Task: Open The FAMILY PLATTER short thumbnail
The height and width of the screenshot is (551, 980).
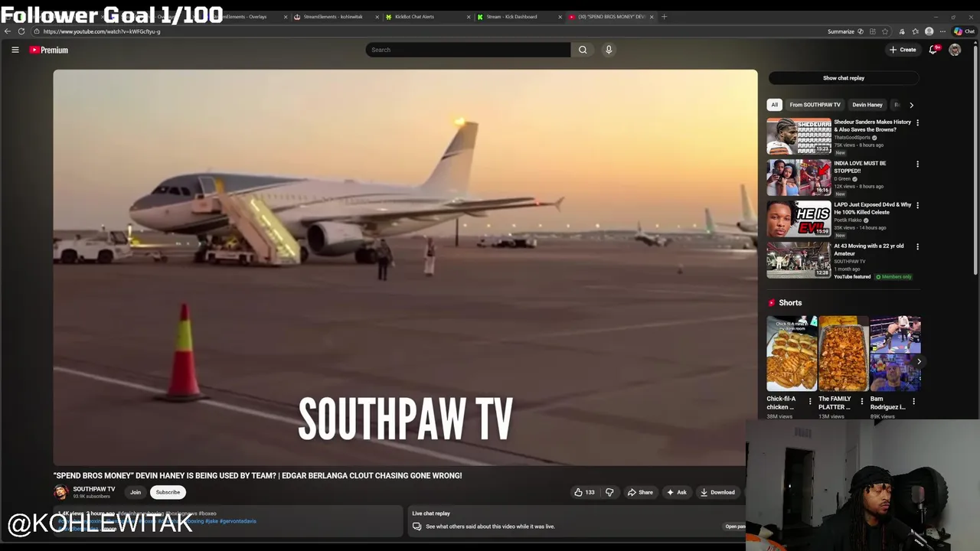Action: [843, 354]
